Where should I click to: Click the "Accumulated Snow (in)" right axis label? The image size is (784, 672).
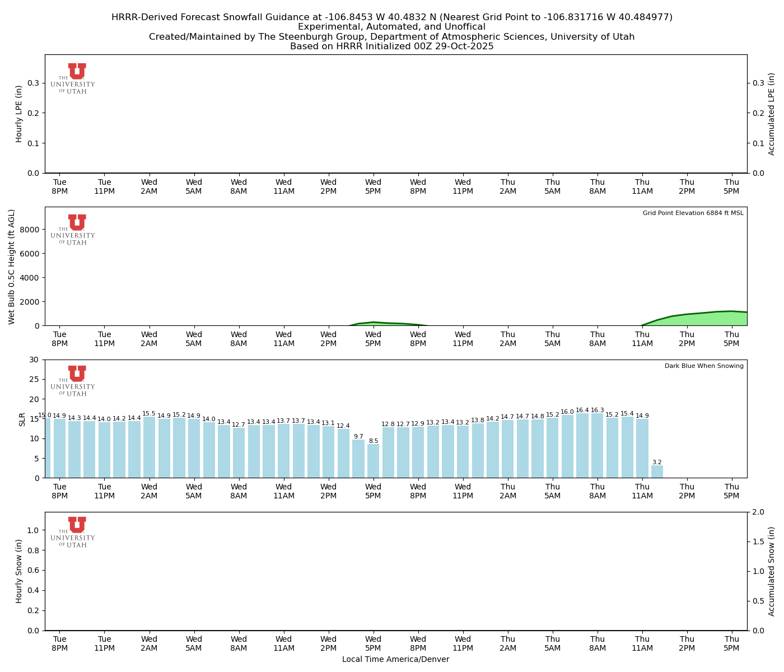tap(772, 571)
